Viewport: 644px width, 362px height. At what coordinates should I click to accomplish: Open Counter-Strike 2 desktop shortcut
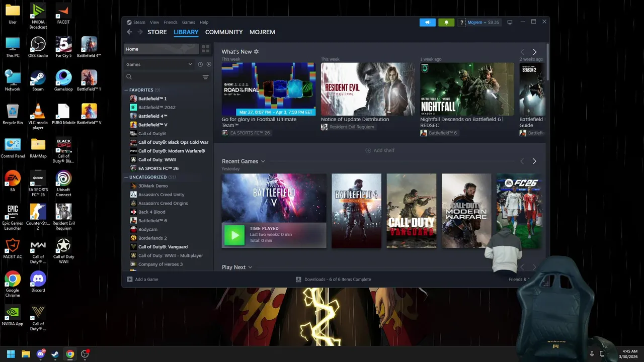tap(38, 217)
